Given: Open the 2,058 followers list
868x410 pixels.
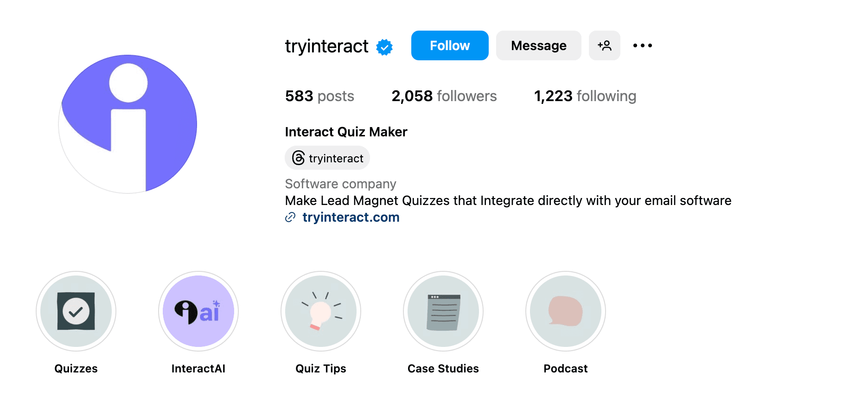Looking at the screenshot, I should click(444, 96).
